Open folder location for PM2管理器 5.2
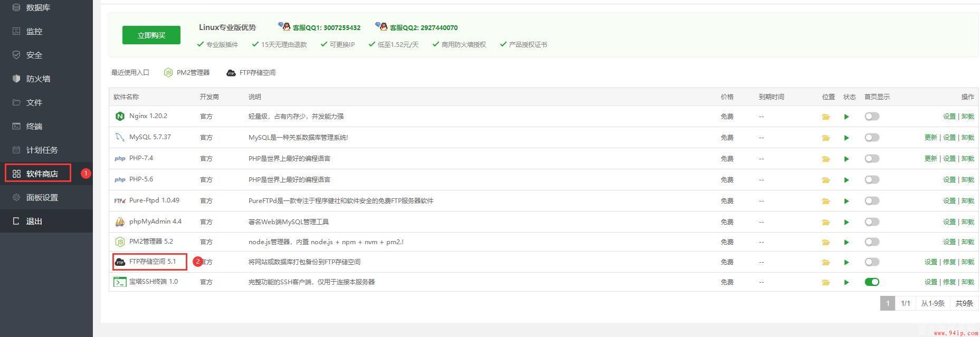Viewport: 980px width, 337px height. [x=825, y=242]
